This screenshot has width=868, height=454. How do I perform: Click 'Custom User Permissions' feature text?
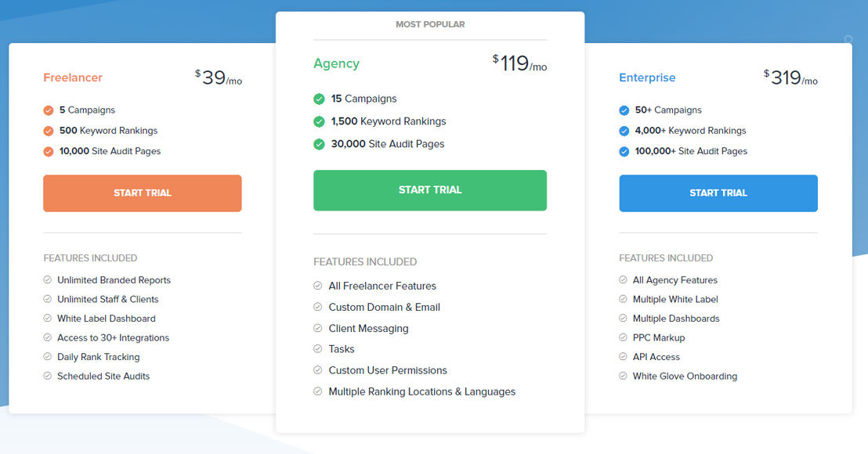tap(388, 370)
